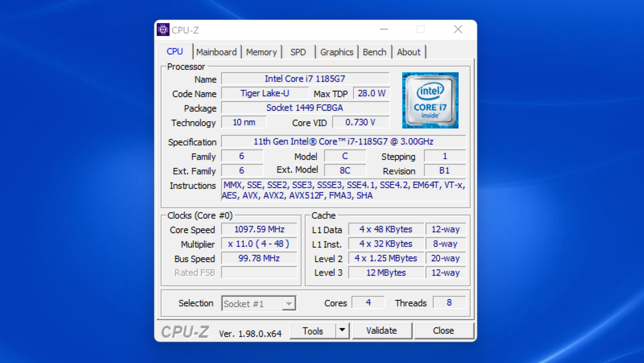The height and width of the screenshot is (363, 644).
Task: Click the Socket 1449 FCBGA package value
Action: click(x=305, y=107)
